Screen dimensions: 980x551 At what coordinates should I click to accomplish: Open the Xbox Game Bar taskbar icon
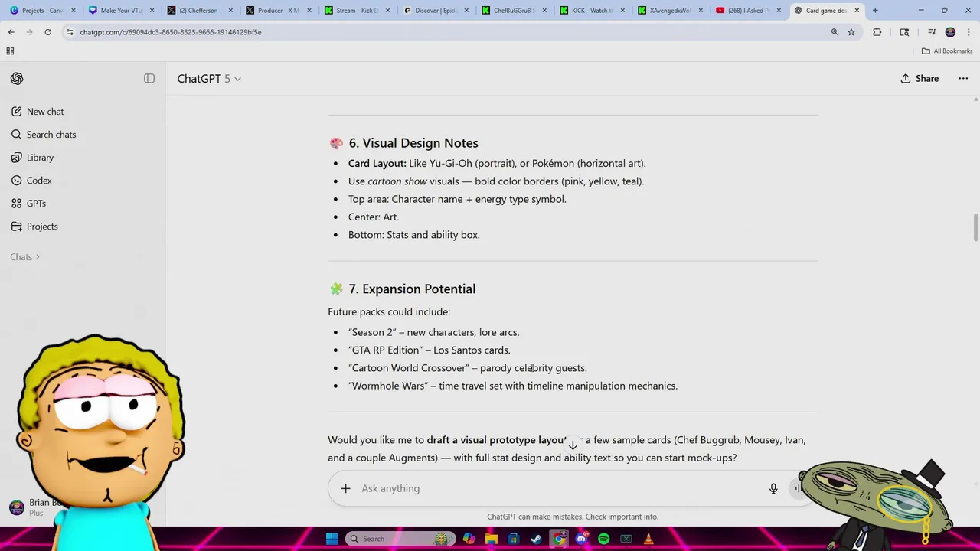pos(626,539)
